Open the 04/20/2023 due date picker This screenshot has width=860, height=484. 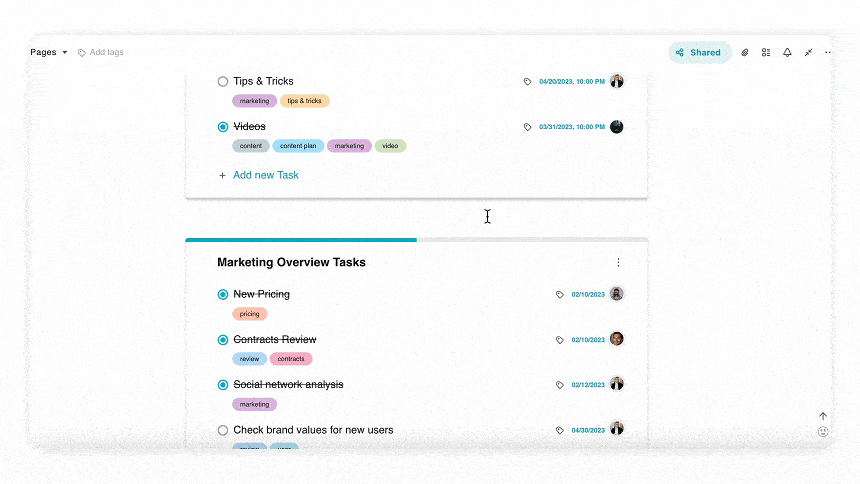point(572,82)
